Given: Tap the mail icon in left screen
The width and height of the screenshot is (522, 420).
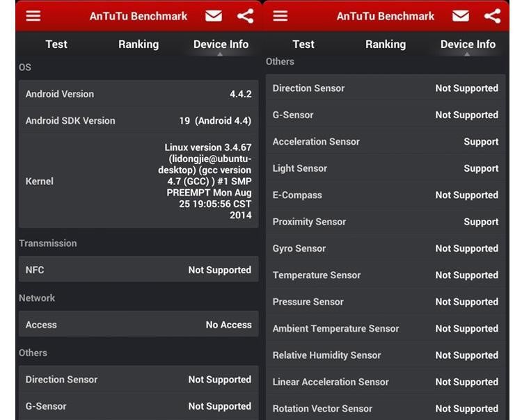Looking at the screenshot, I should [214, 16].
